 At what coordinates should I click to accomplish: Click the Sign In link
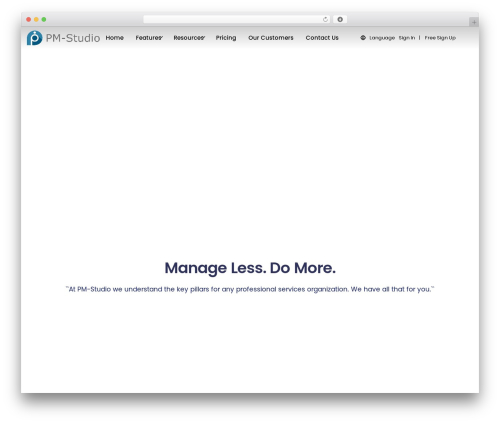tap(407, 38)
